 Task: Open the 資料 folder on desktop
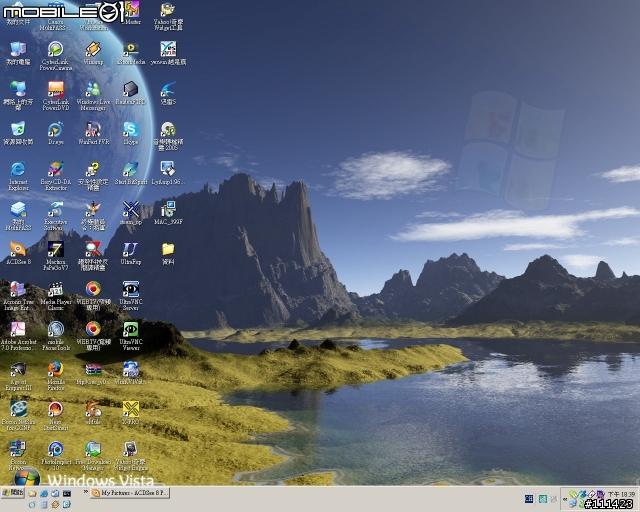tap(168, 253)
